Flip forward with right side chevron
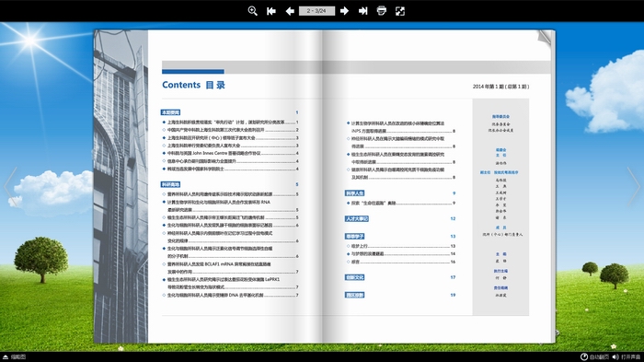Image resolution: width=644 pixels, height=362 pixels. point(633,187)
